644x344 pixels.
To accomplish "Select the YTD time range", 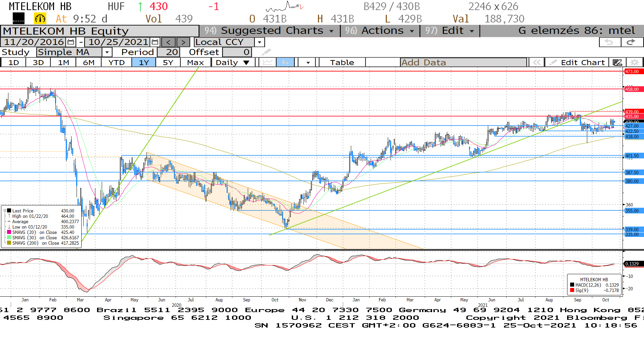I will pyautogui.click(x=117, y=62).
